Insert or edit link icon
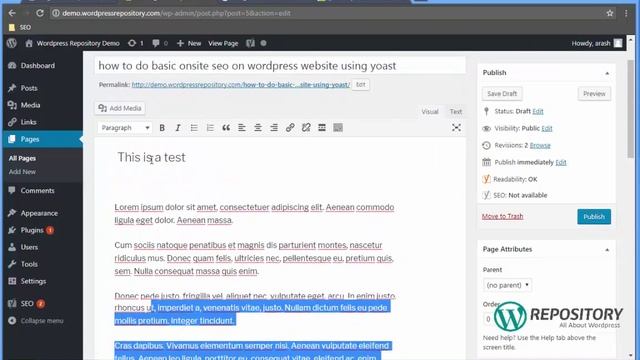This screenshot has height=360, width=640. pyautogui.click(x=290, y=128)
